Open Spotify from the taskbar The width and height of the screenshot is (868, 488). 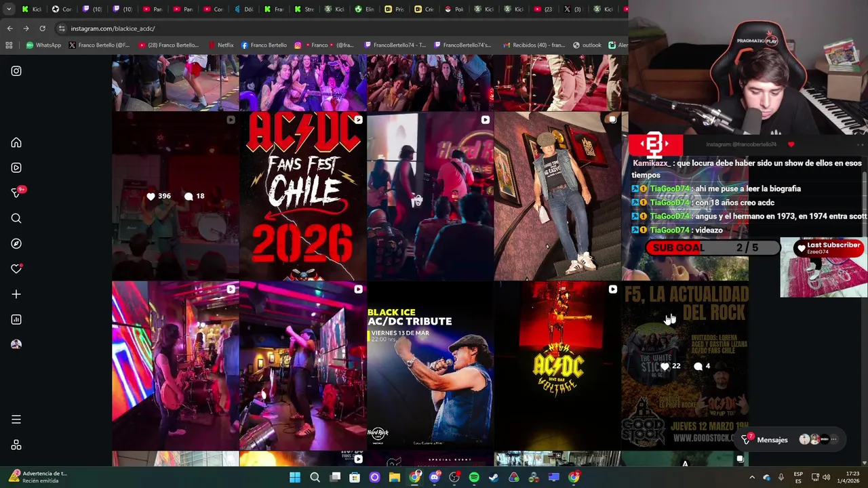[x=474, y=477]
